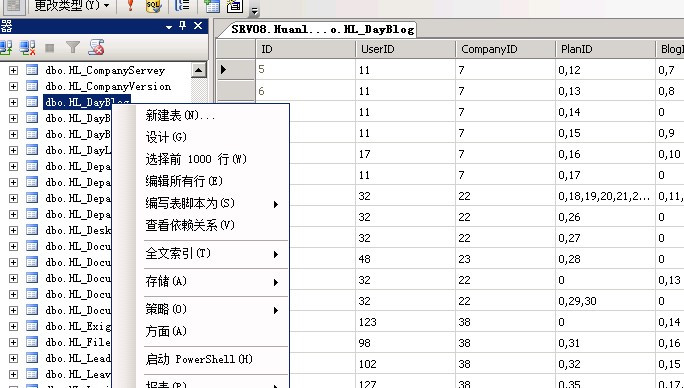
Task: Click Object Explorer scrollbar up arrow
Action: pyautogui.click(x=198, y=70)
